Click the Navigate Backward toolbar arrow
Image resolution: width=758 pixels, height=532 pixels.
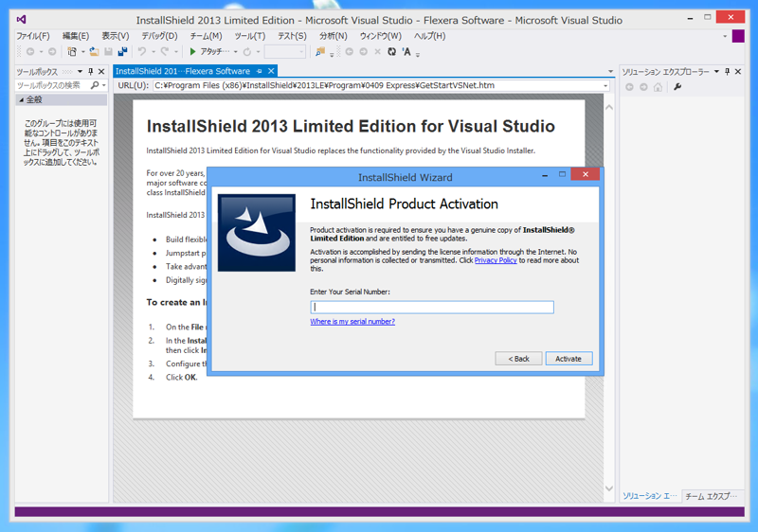pyautogui.click(x=30, y=52)
